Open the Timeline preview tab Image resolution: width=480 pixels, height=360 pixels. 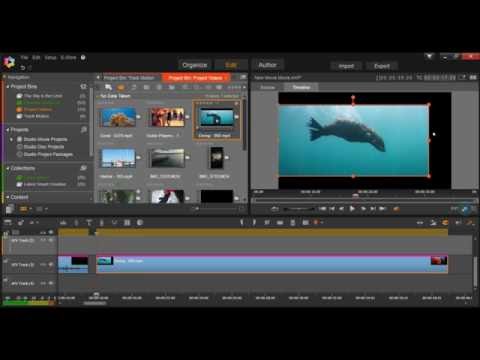(x=301, y=87)
